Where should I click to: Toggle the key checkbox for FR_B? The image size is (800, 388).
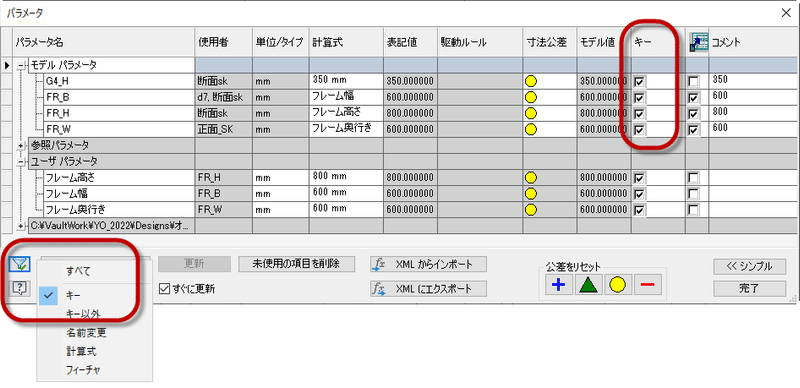coord(639,98)
